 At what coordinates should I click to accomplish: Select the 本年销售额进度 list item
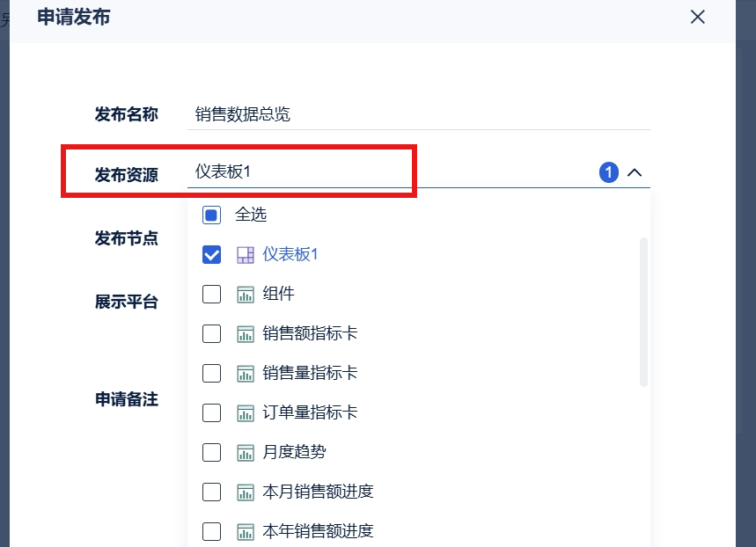click(419, 531)
